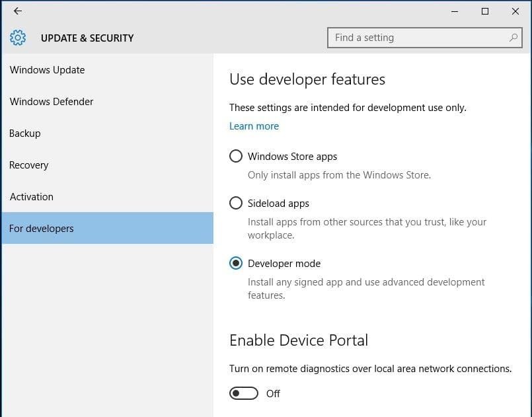Screen dimensions: 532x417
Task: Choose the Sideload apps option
Action: tap(236, 204)
